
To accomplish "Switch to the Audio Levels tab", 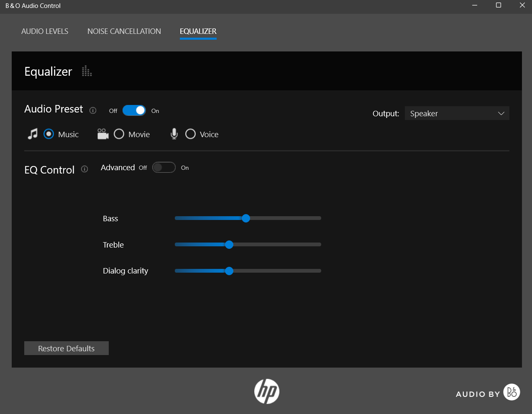I will tap(45, 31).
